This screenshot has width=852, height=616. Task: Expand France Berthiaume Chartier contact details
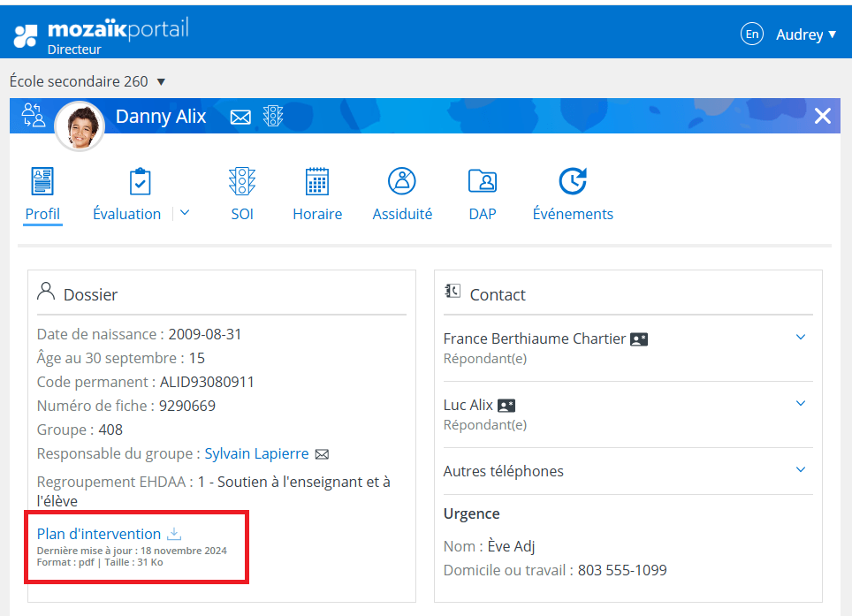(x=801, y=338)
